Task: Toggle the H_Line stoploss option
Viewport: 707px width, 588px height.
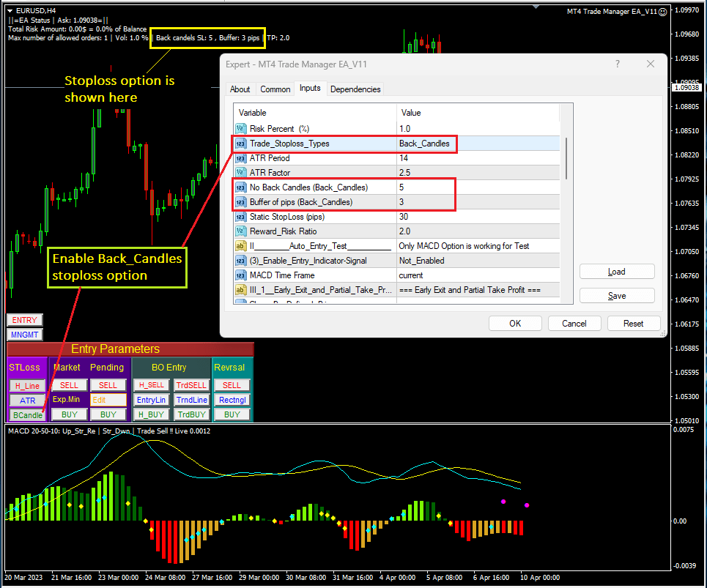Action: [x=27, y=385]
